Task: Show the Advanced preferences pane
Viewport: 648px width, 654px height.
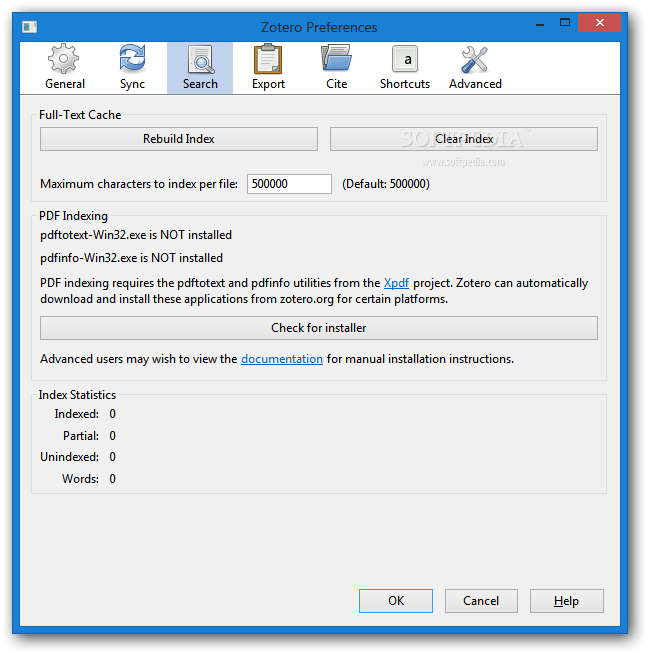Action: 475,68
